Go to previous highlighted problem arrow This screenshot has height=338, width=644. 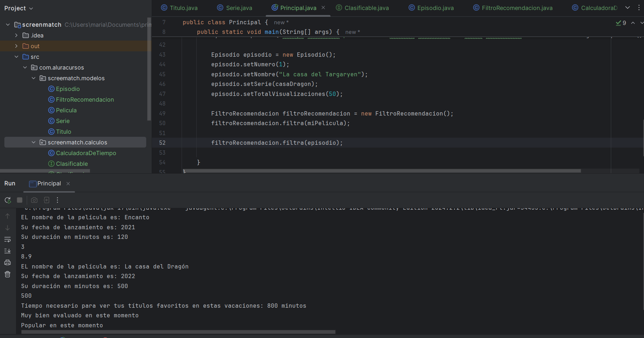tap(633, 23)
